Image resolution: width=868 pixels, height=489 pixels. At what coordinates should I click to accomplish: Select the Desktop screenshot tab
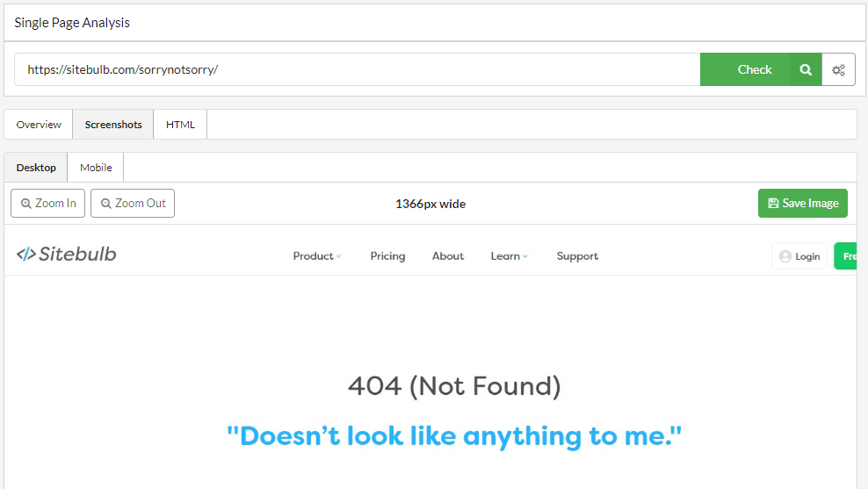pyautogui.click(x=36, y=168)
